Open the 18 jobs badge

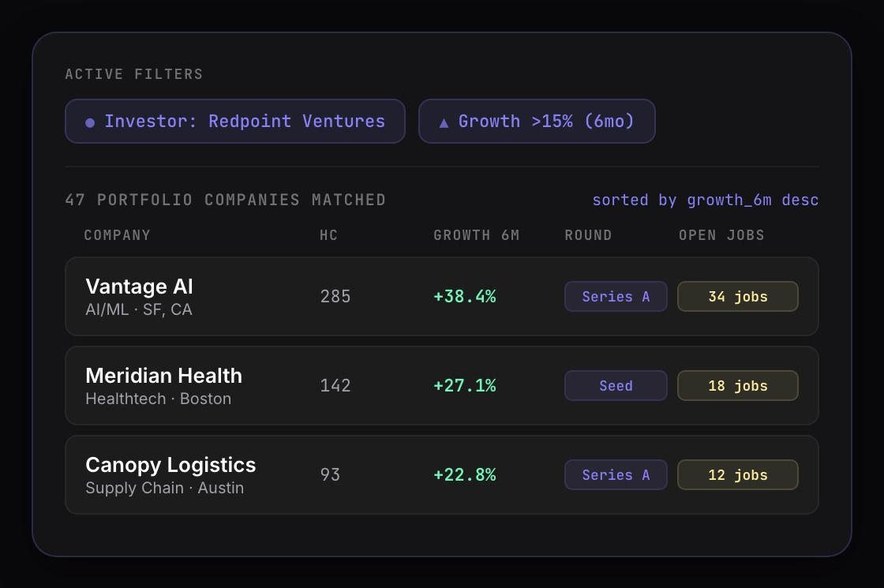point(738,386)
